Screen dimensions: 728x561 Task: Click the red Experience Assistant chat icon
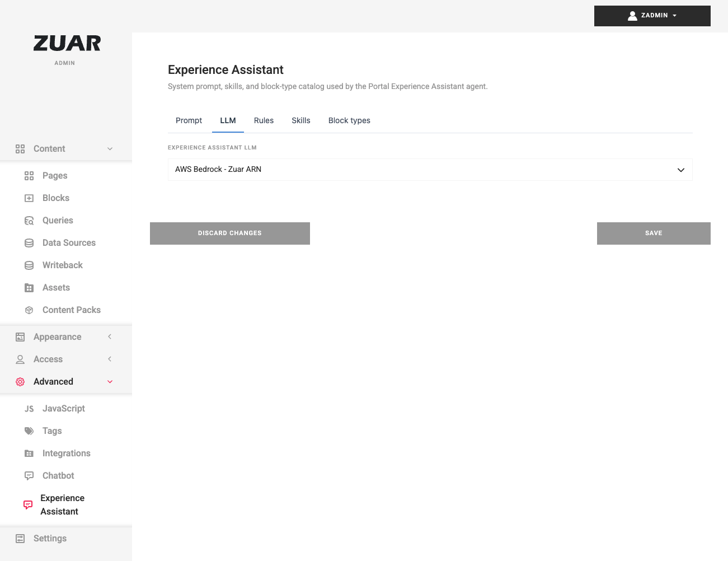tap(28, 505)
